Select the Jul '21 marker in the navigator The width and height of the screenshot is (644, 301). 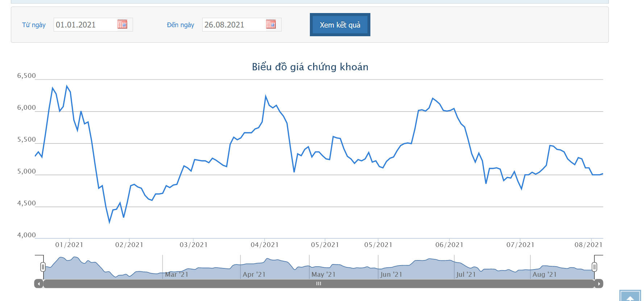pyautogui.click(x=466, y=275)
